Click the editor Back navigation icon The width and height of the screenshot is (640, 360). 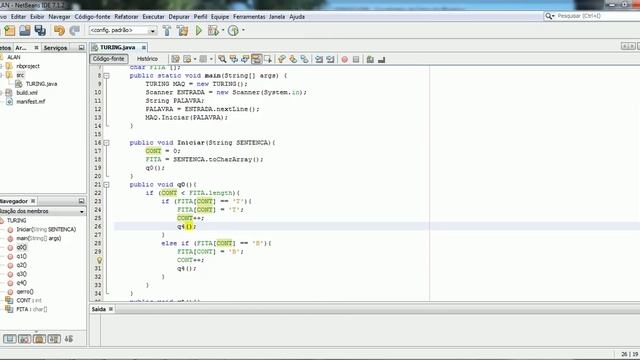click(187, 59)
